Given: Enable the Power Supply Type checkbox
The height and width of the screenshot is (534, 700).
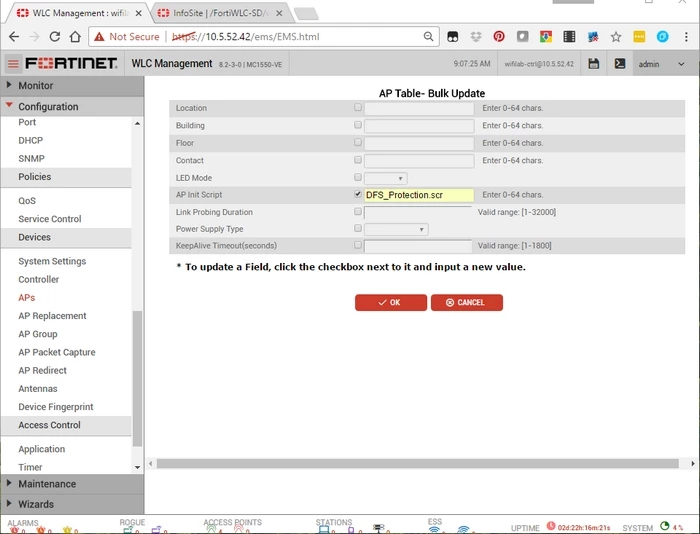Looking at the screenshot, I should (x=358, y=228).
